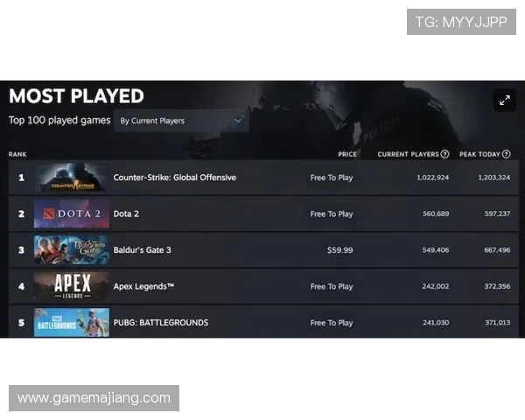Select the Dota 2 title link
The height and width of the screenshot is (420, 525).
(x=126, y=213)
